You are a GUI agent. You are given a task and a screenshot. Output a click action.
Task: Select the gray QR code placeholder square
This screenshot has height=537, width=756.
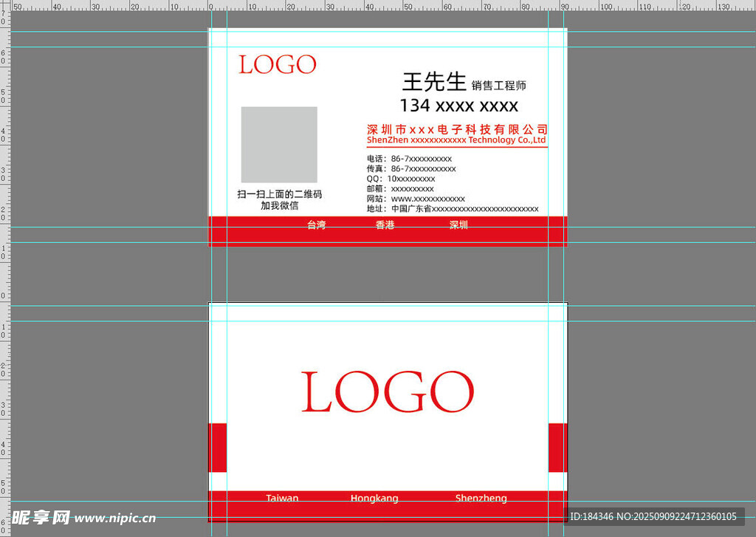tap(279, 145)
